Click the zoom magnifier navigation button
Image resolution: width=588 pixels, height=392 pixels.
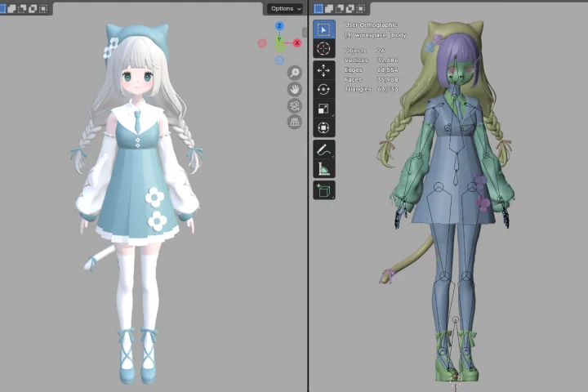(x=295, y=73)
